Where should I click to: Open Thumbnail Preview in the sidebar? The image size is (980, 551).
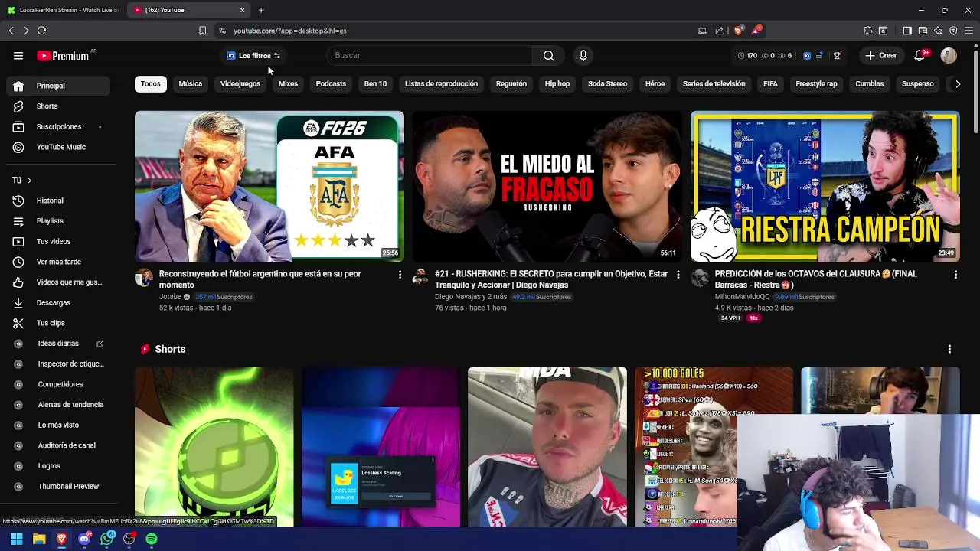(58, 486)
